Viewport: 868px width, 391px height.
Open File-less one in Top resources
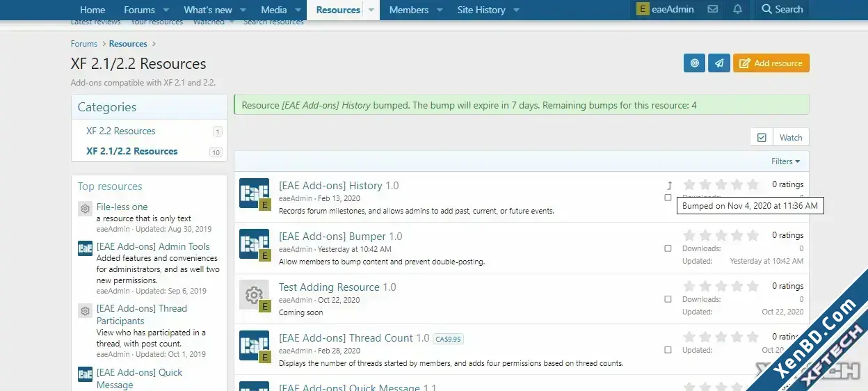pyautogui.click(x=122, y=207)
